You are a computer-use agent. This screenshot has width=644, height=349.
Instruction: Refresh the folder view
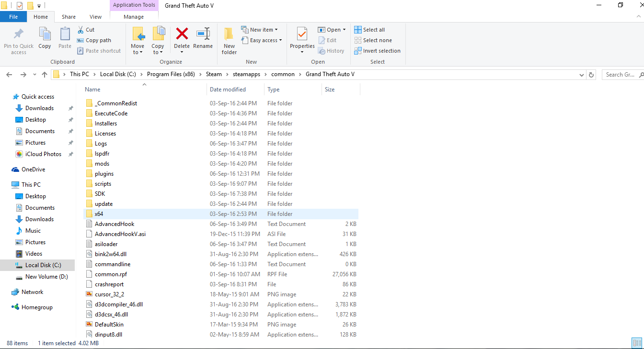click(591, 75)
